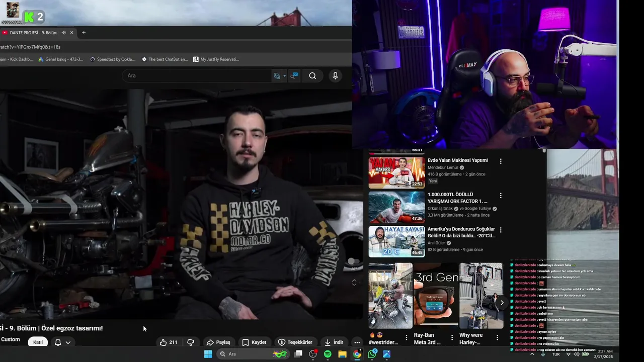The image size is (644, 362).
Task: Click the Custom channel name
Action: coord(10,339)
